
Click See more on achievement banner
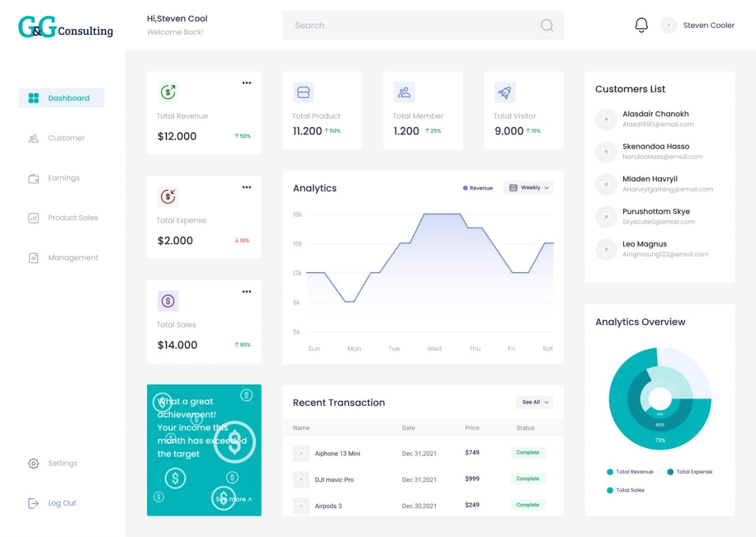coord(234,499)
